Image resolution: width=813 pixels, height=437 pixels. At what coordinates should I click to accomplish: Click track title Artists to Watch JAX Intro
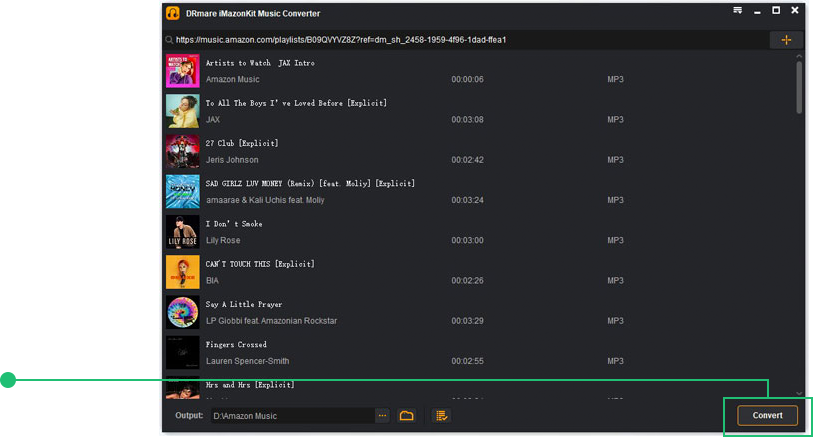(x=260, y=63)
